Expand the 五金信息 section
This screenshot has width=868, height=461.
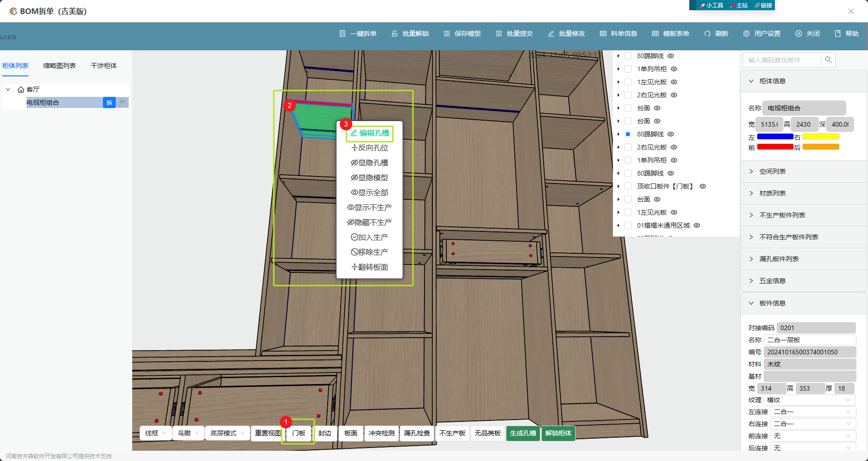click(x=773, y=281)
